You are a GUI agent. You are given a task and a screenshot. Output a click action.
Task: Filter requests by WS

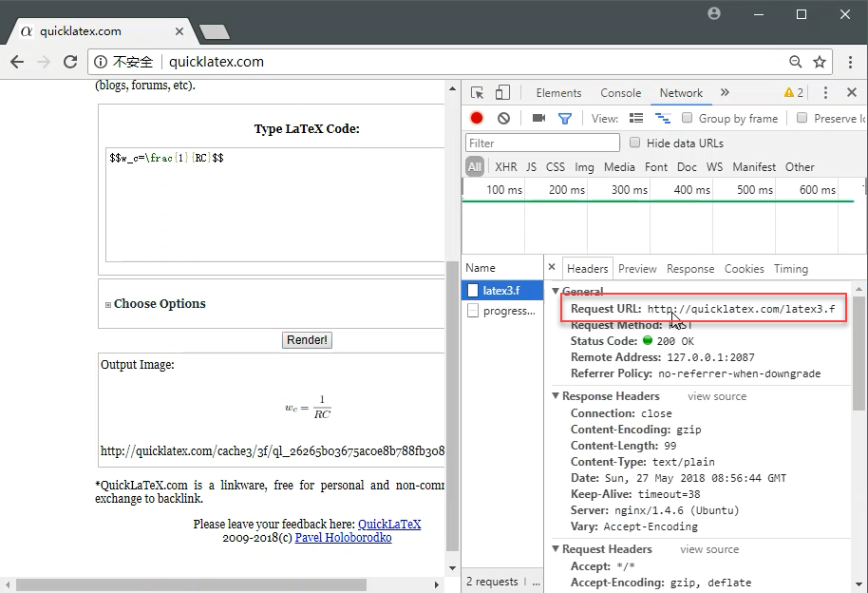coord(714,167)
